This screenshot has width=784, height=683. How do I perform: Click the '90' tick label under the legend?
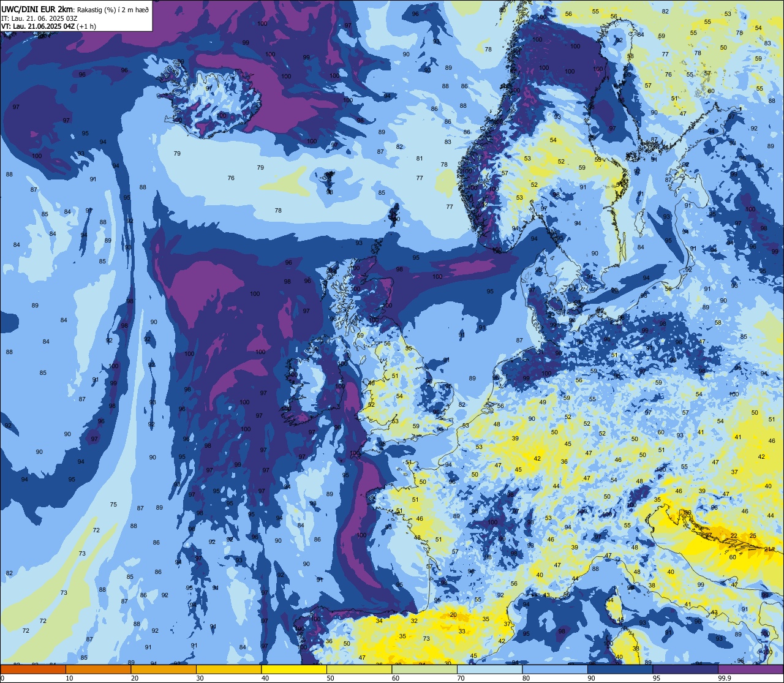tap(591, 678)
